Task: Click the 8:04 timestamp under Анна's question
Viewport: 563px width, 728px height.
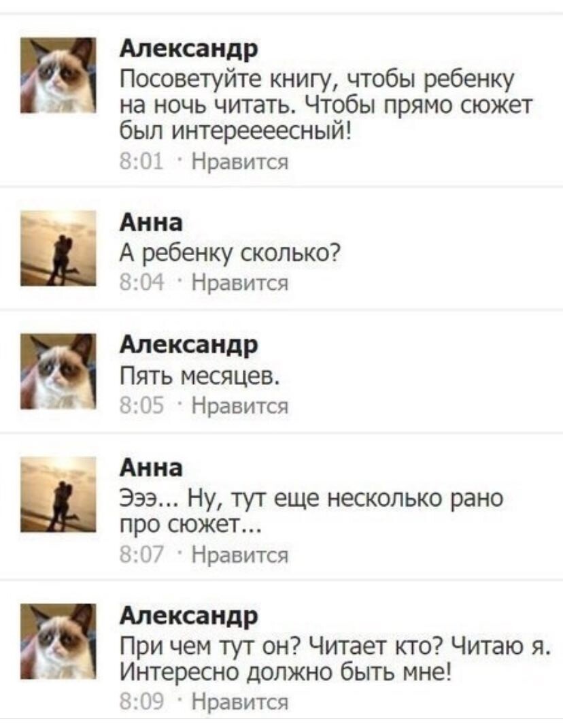Action: pyautogui.click(x=141, y=282)
